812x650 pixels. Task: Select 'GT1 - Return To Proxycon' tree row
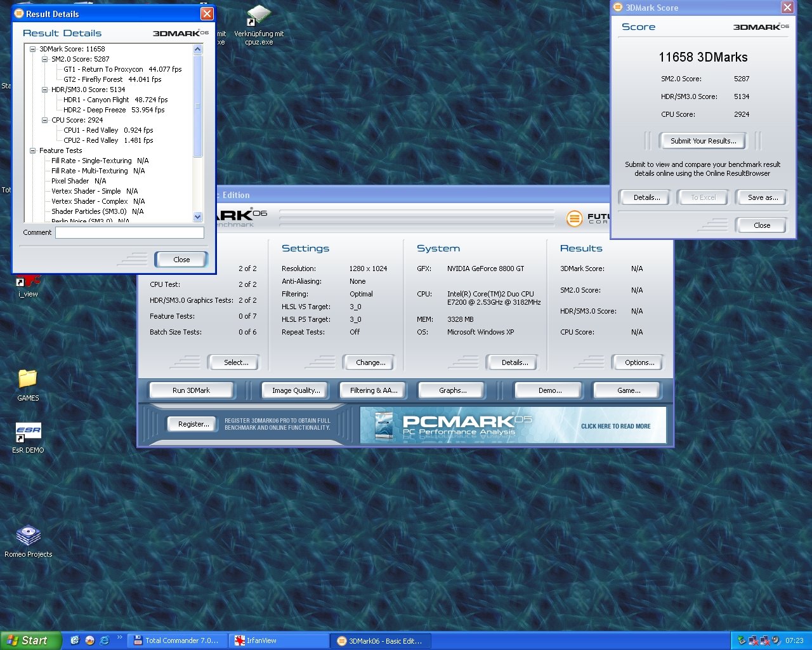(122, 69)
